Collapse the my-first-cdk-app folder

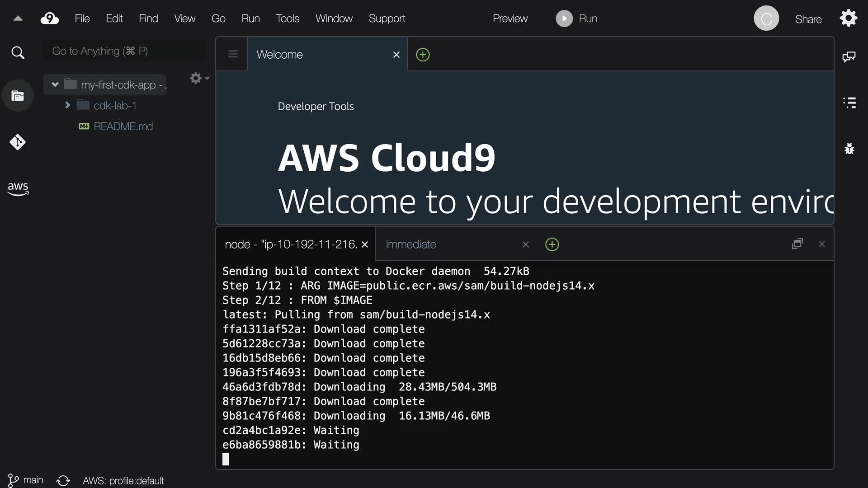click(x=55, y=84)
